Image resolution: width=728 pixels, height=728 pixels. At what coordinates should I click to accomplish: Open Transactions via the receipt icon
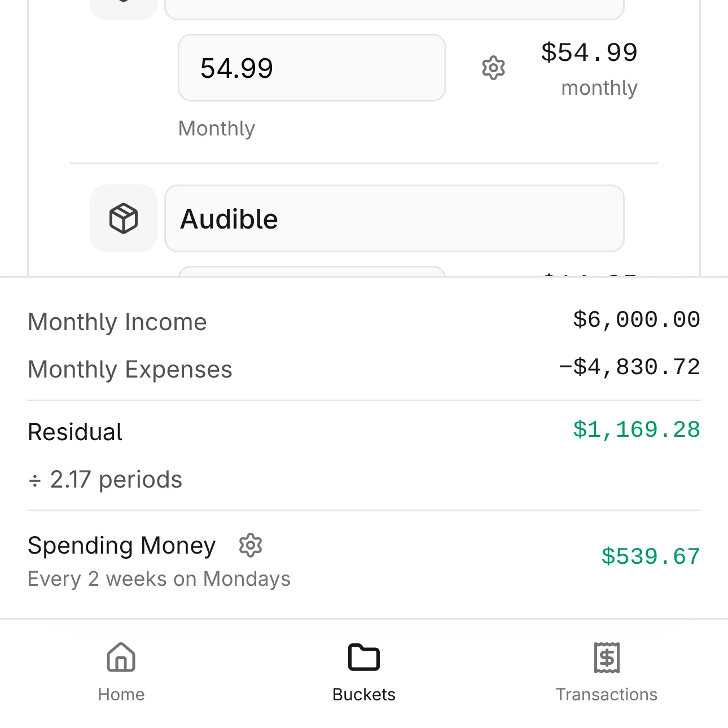[607, 657]
